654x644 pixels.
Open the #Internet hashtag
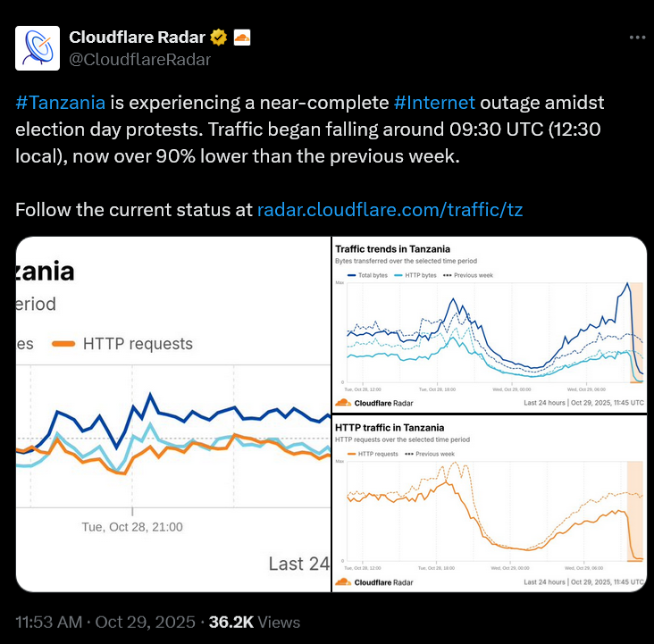(x=434, y=102)
